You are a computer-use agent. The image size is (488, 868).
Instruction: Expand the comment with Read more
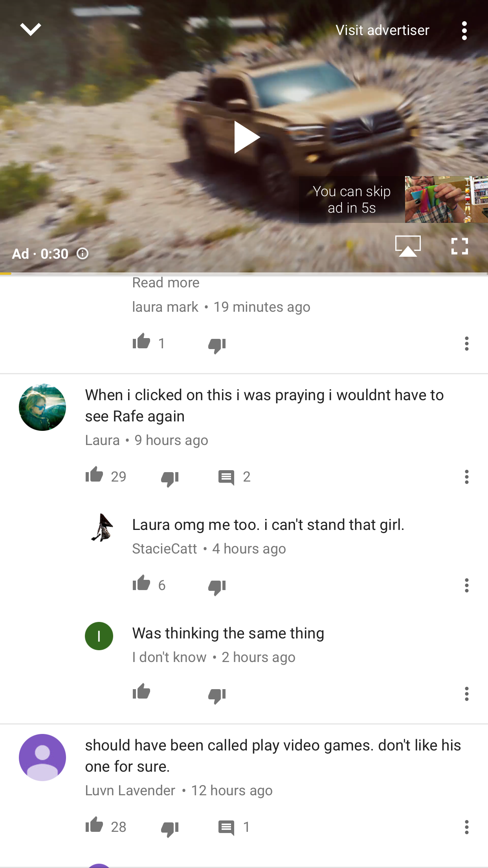[x=166, y=283]
